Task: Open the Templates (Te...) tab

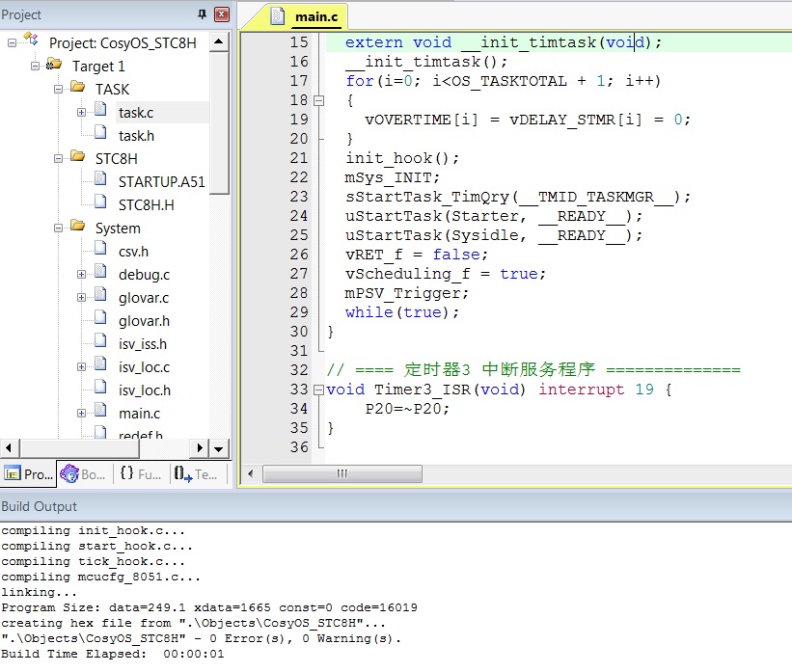Action: (196, 474)
